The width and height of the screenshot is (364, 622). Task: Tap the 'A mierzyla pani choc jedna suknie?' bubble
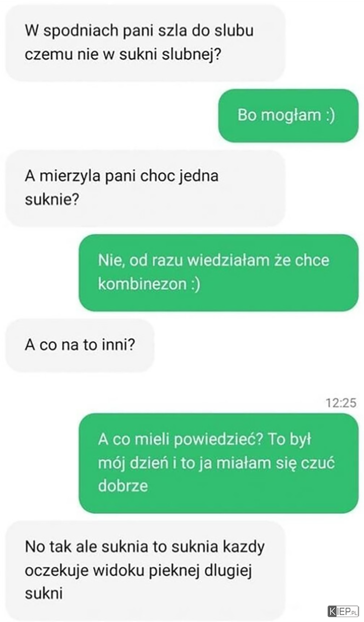(x=145, y=188)
